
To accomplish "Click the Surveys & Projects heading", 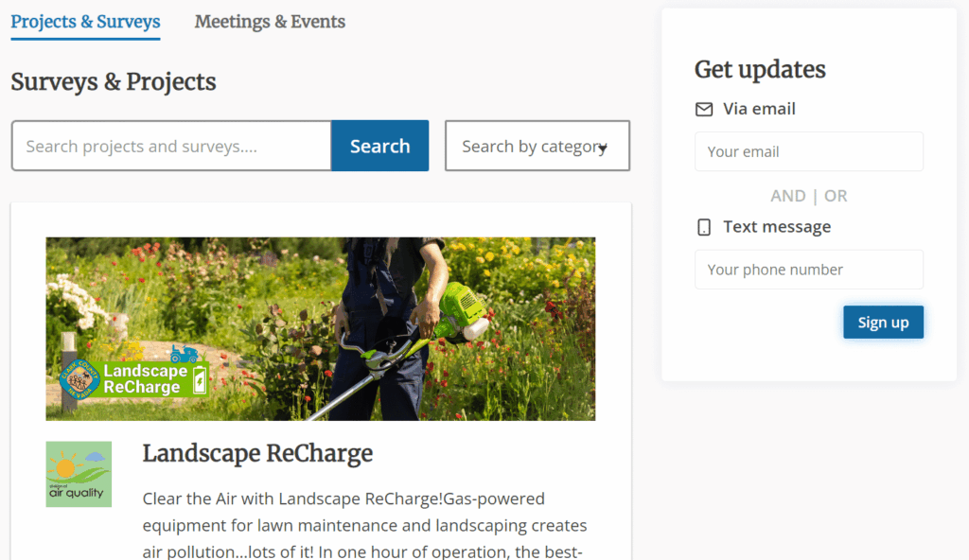I will coord(114,82).
